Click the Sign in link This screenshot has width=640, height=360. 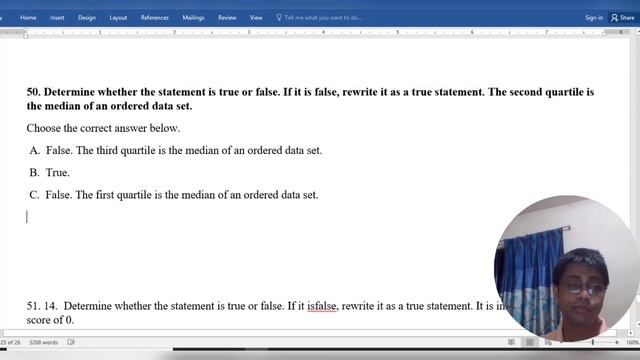pyautogui.click(x=593, y=18)
